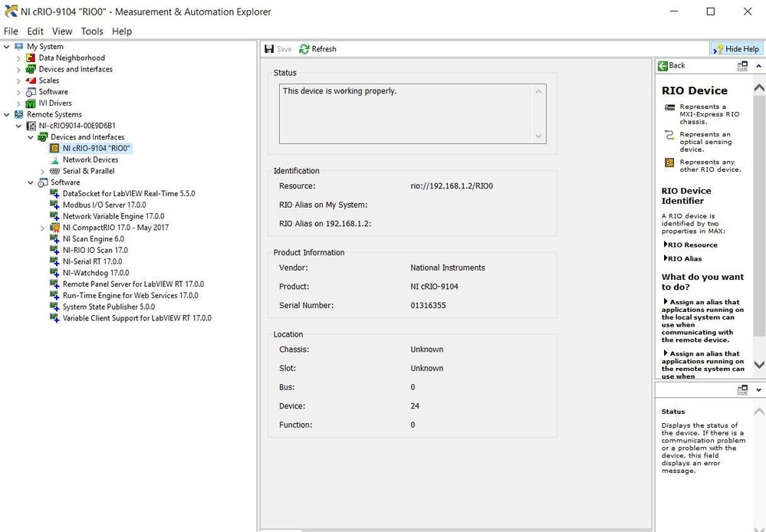Click the NI Scan Engine 6.0 icon
The height and width of the screenshot is (532, 766).
click(54, 239)
